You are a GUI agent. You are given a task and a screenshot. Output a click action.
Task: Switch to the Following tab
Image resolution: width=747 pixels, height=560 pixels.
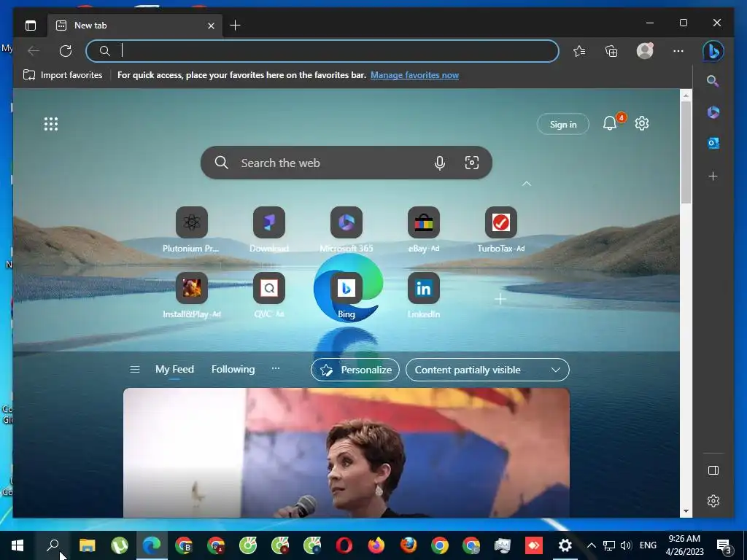(x=233, y=370)
